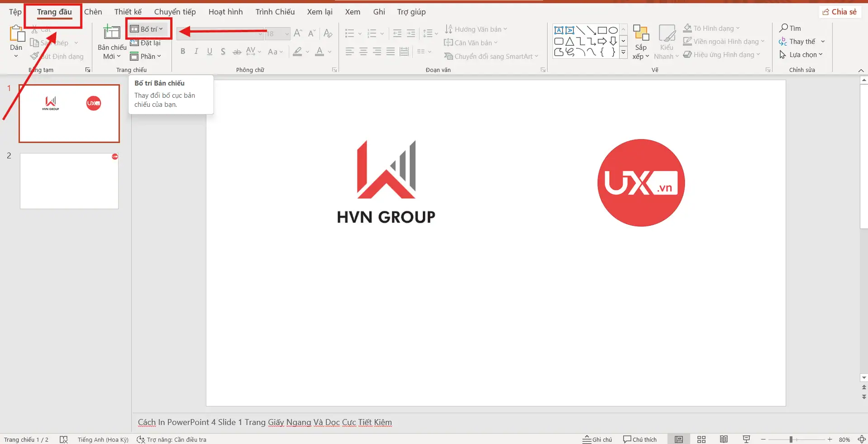Screen dimensions: 868x444
Task: Click the Chia sẻ share button
Action: tap(839, 12)
